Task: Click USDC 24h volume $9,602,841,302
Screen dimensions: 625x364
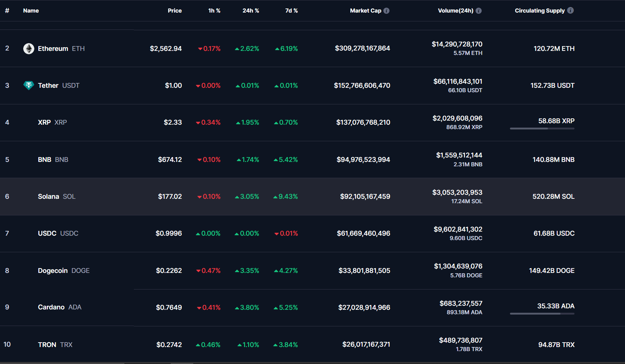Action: click(458, 229)
